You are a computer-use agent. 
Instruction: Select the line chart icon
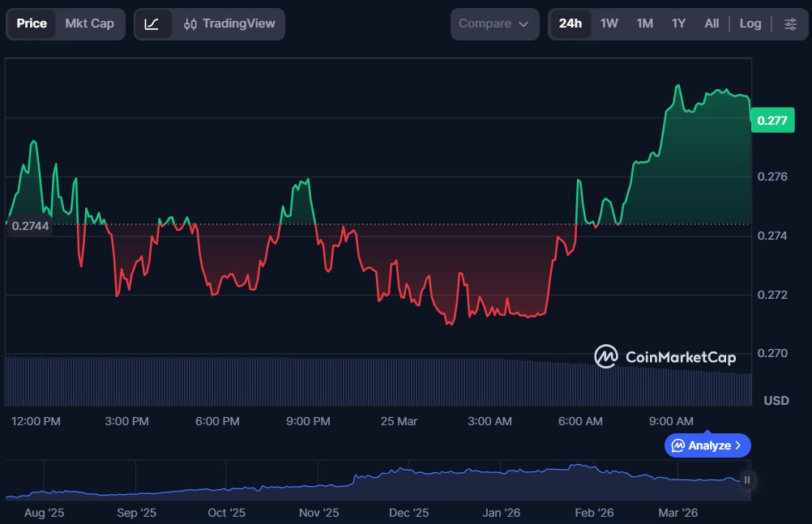[x=152, y=23]
